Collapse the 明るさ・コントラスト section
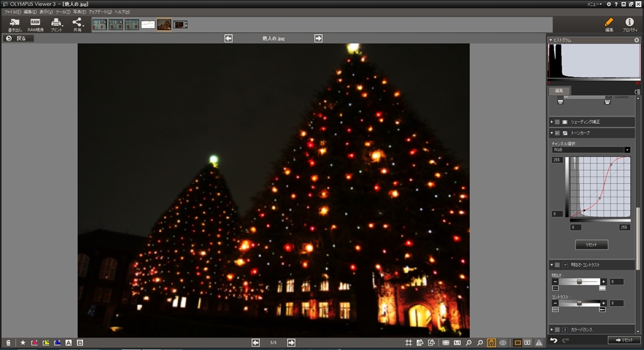Viewport: 644px width, 350px height. [x=552, y=265]
